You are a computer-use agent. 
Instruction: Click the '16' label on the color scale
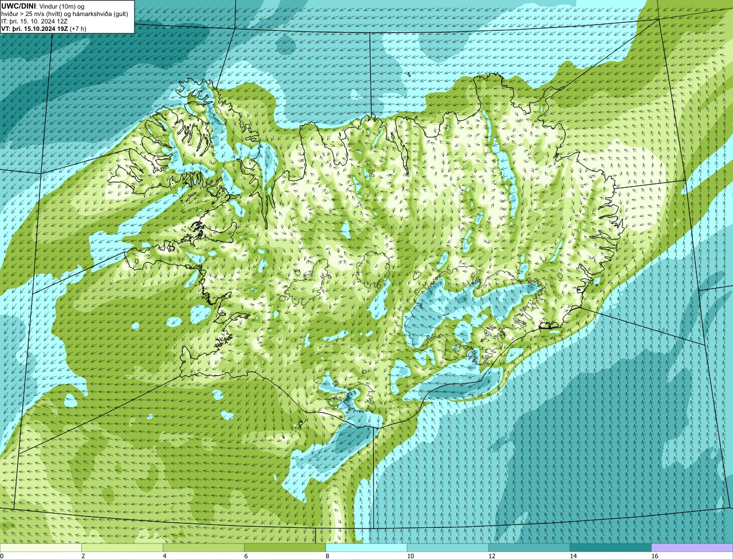[655, 556]
